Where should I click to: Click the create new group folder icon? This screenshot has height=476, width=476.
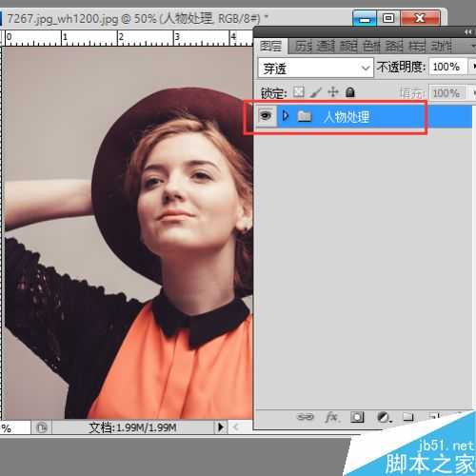tap(408, 417)
